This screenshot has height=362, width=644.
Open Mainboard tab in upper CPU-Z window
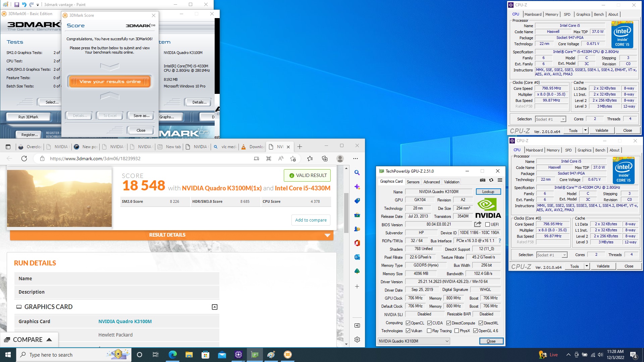pyautogui.click(x=533, y=14)
